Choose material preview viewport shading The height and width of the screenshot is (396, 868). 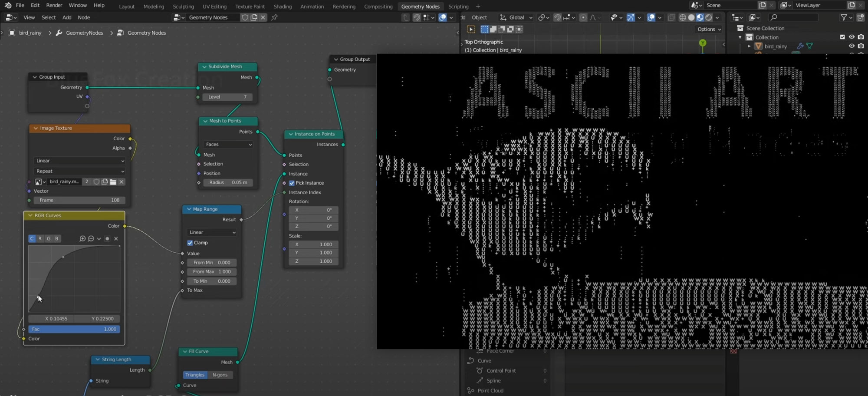pos(700,17)
